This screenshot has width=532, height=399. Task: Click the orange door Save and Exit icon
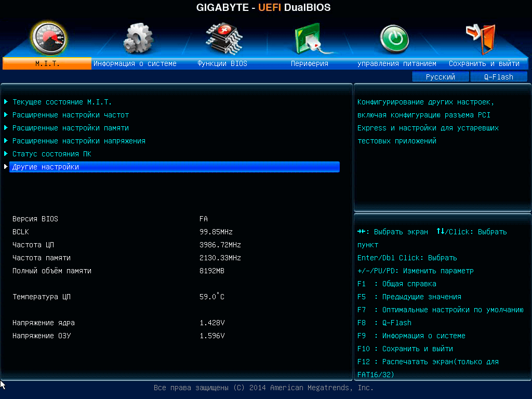pyautogui.click(x=481, y=38)
